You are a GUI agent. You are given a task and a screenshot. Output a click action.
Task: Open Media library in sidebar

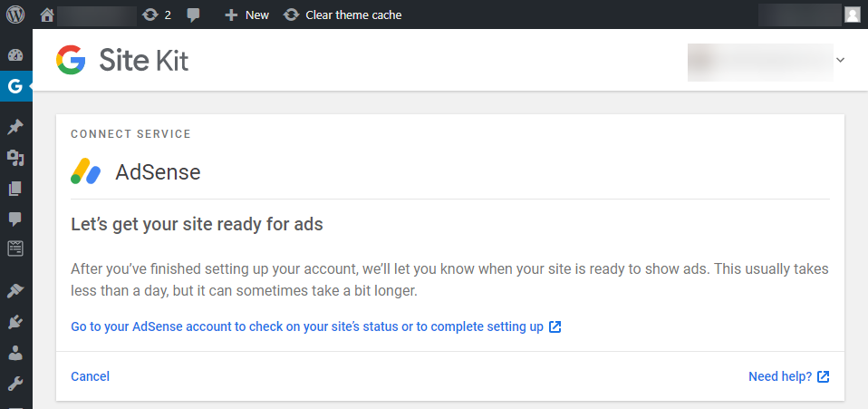click(15, 159)
